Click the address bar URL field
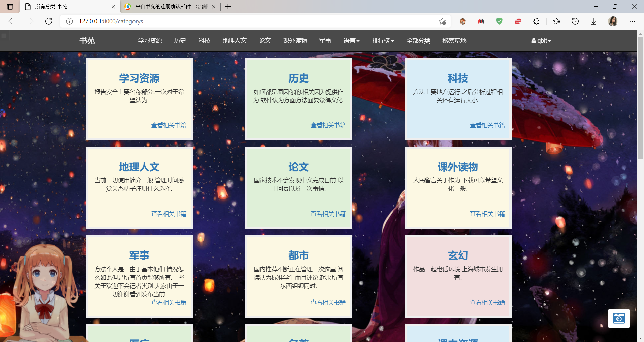Image resolution: width=644 pixels, height=342 pixels. click(255, 21)
